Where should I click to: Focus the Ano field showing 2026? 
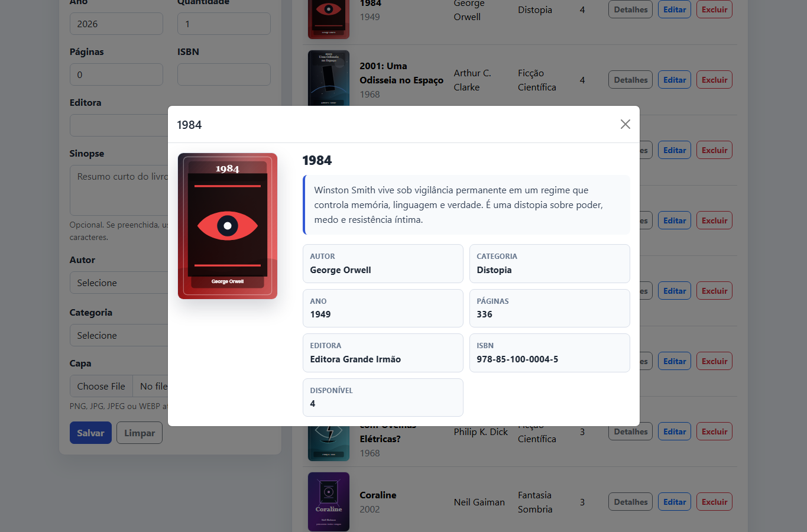point(116,24)
